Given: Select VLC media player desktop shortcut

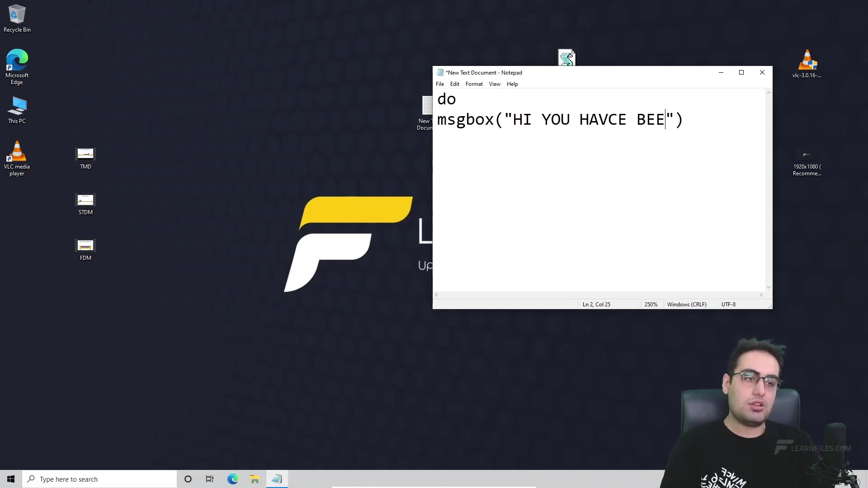Looking at the screenshot, I should pyautogui.click(x=17, y=152).
